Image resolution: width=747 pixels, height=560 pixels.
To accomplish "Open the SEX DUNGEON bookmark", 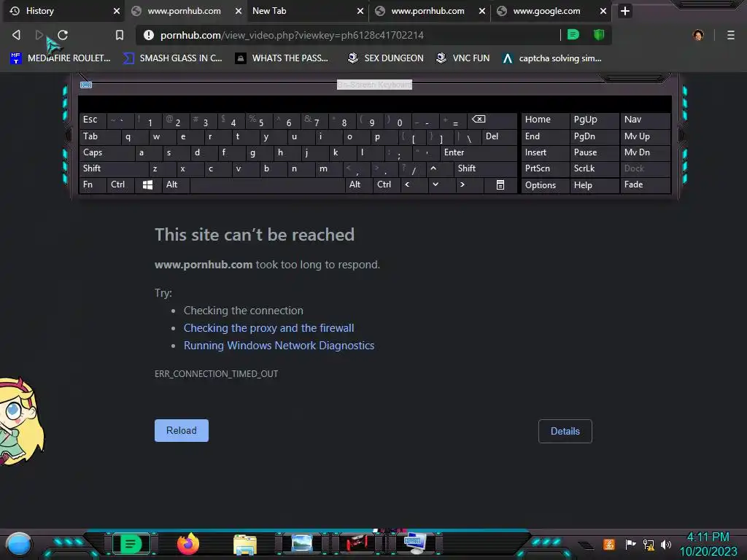I will tap(385, 58).
